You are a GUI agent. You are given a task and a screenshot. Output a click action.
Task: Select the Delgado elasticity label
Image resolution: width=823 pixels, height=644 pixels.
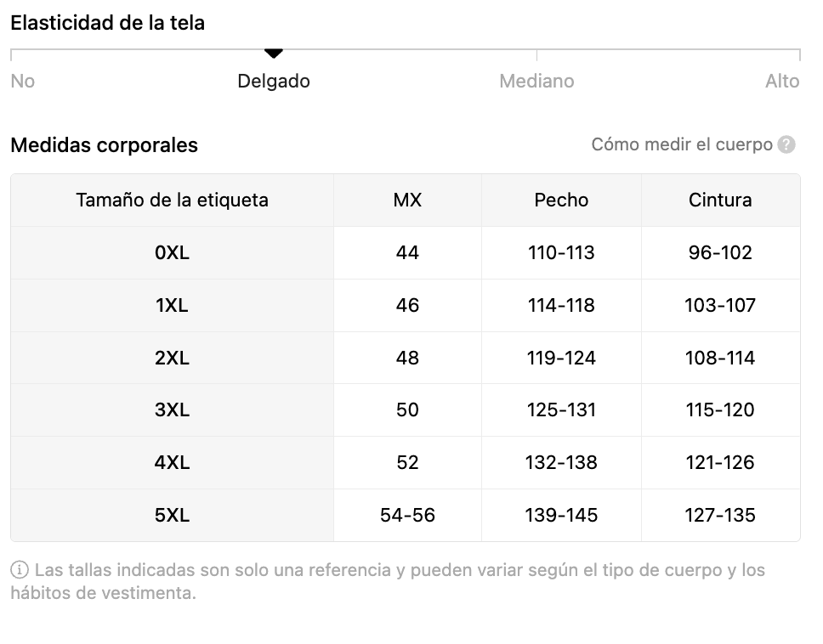(274, 82)
